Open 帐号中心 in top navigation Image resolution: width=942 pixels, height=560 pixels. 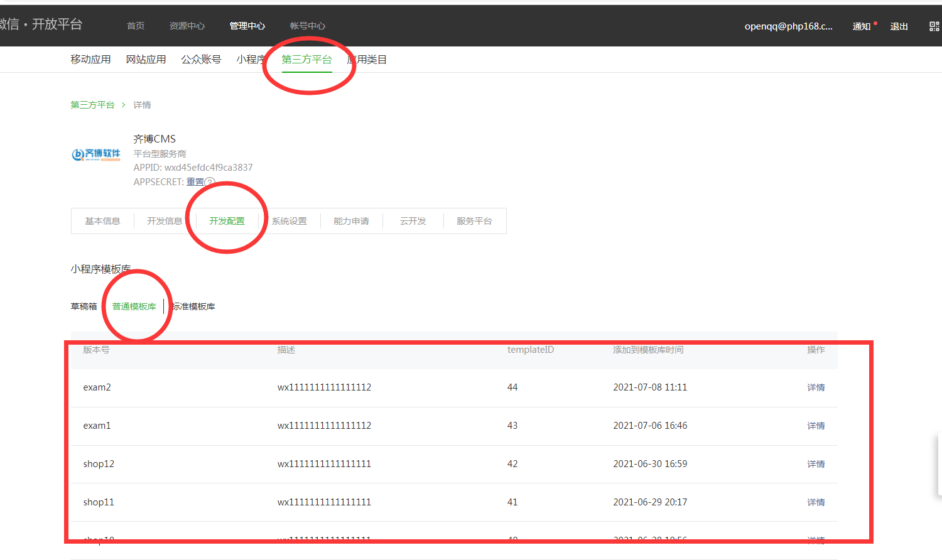[x=308, y=26]
